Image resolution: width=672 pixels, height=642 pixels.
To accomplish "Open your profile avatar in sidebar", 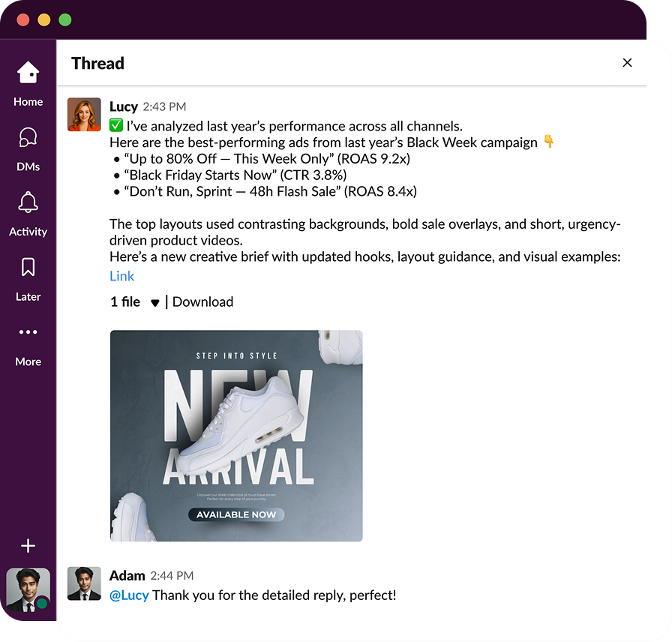I will tap(28, 589).
